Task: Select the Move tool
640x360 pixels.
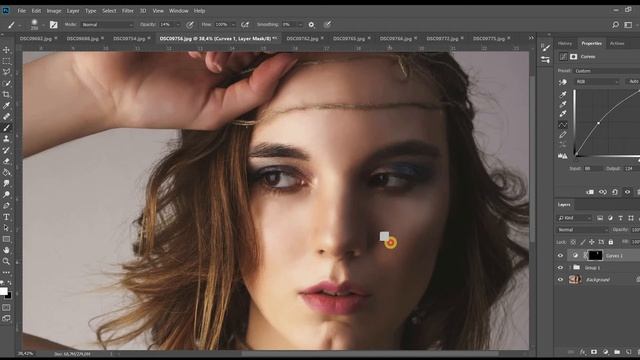Action: click(6, 50)
